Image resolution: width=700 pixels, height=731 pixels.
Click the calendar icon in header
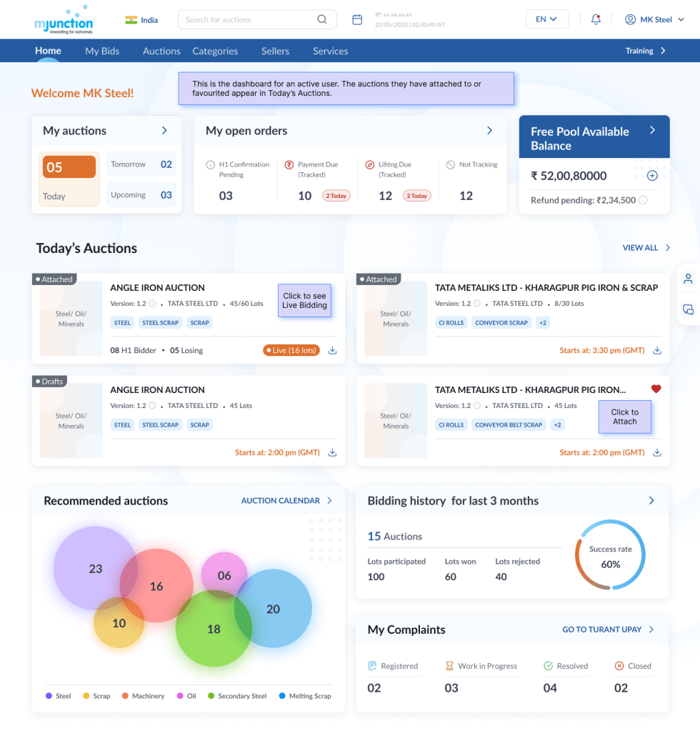[357, 19]
